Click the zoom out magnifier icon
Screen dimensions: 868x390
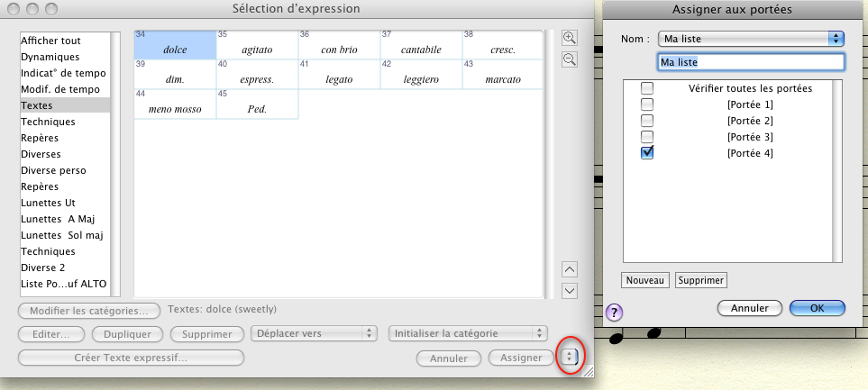point(569,59)
